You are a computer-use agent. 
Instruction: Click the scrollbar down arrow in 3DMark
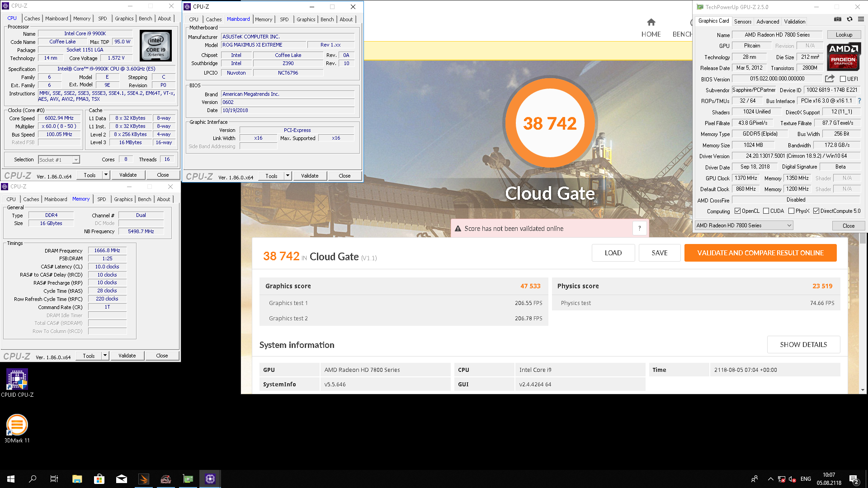[x=863, y=390]
